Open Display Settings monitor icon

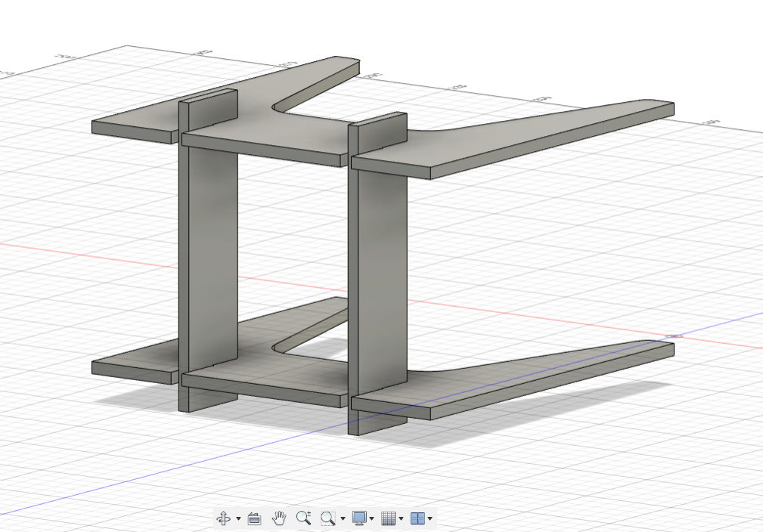[359, 518]
